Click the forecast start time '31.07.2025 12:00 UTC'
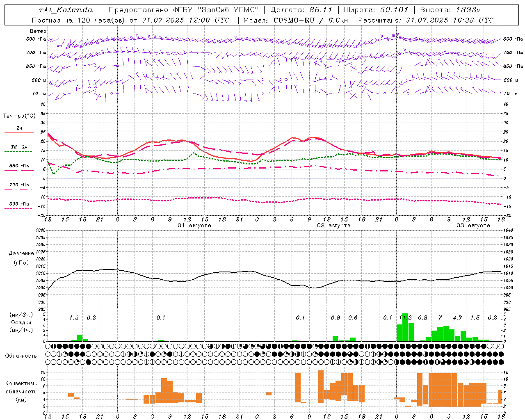Viewport: 525px width, 420px height. (x=186, y=20)
